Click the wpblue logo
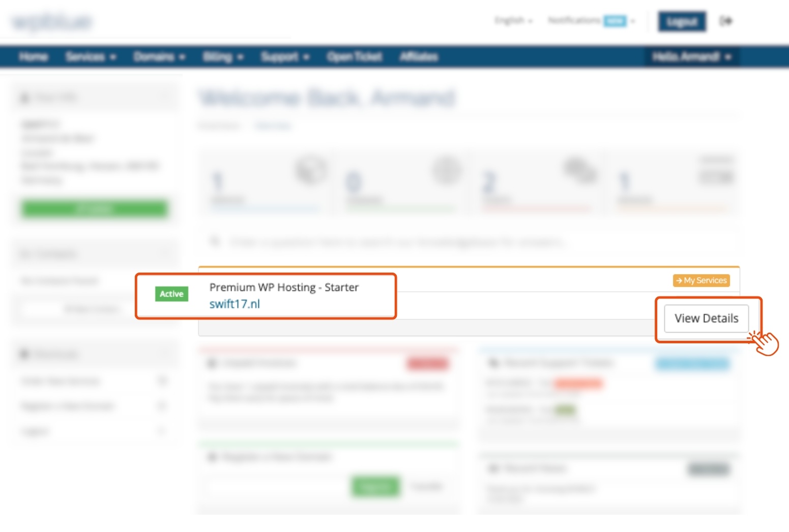 pyautogui.click(x=51, y=21)
